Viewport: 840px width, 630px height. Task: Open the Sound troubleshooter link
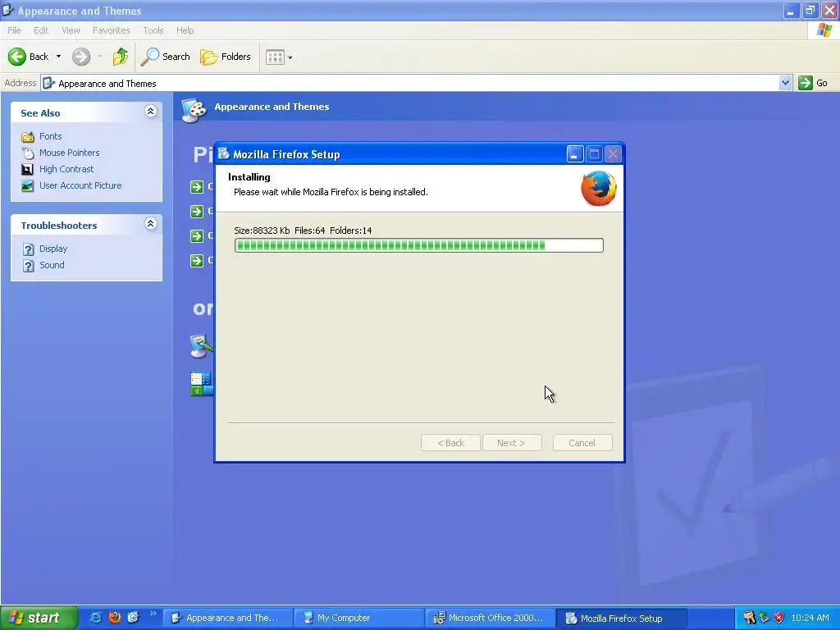coord(52,265)
